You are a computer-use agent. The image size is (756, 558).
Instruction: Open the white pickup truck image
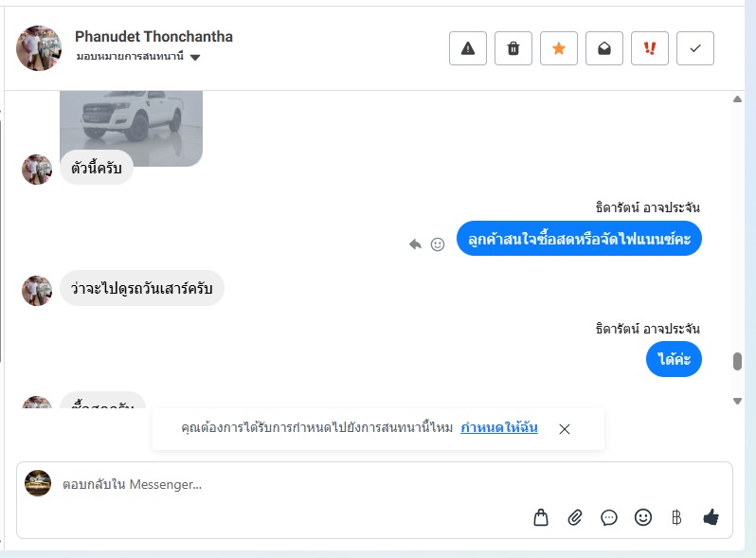coord(131,128)
